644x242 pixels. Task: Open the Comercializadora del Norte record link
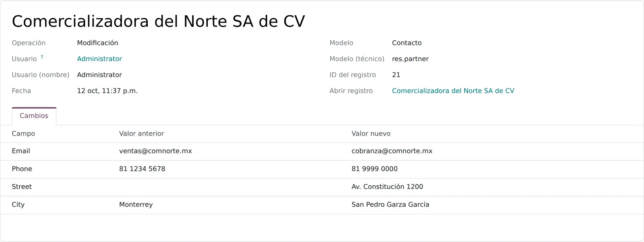click(x=453, y=91)
